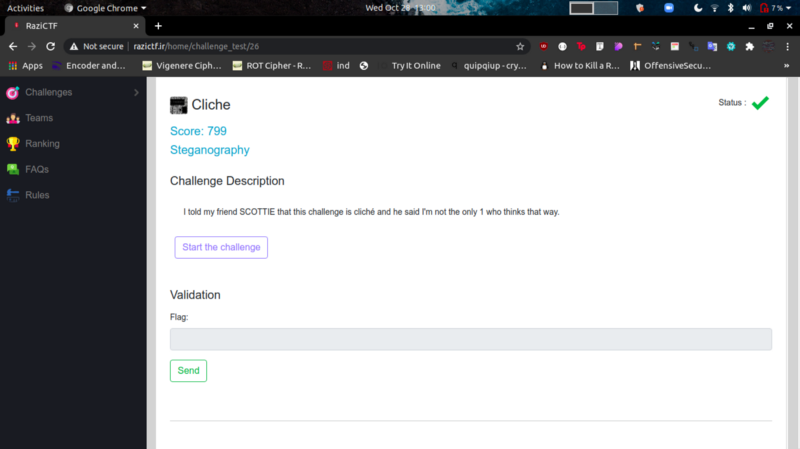Click the Ranking trophy icon
This screenshot has width=800, height=449.
point(13,144)
